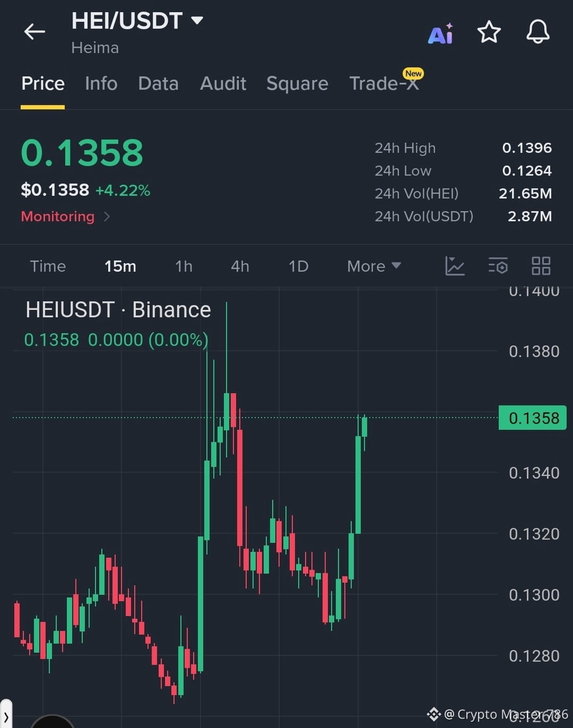Open the grid layout icon
Screen dimensions: 573x728
click(x=541, y=266)
